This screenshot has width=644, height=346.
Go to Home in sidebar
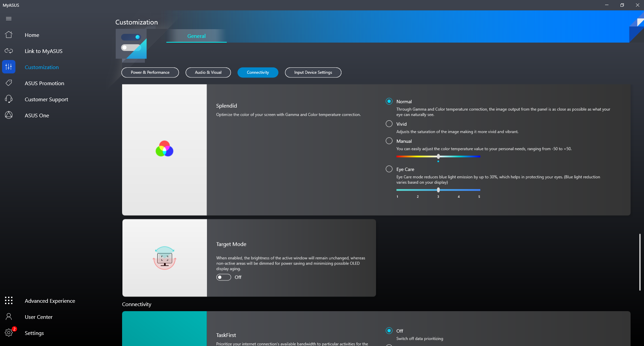(x=32, y=35)
